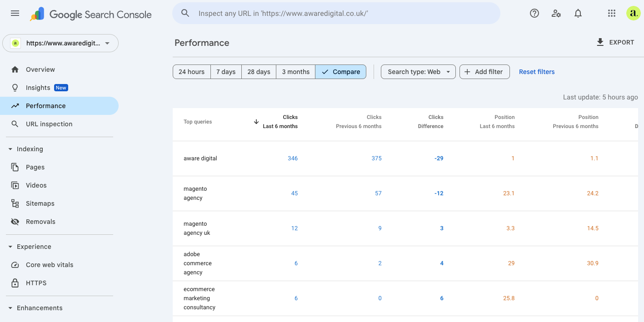Click the plus icon on Add filter

(x=467, y=72)
